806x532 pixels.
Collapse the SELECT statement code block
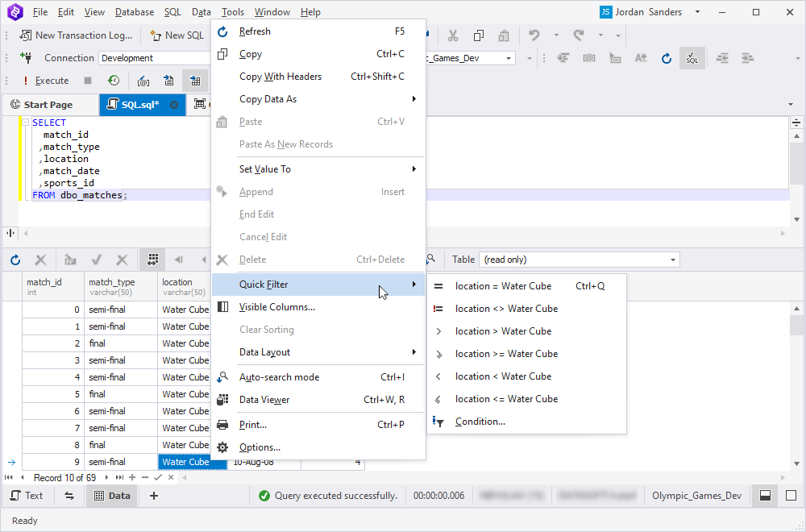click(25, 123)
